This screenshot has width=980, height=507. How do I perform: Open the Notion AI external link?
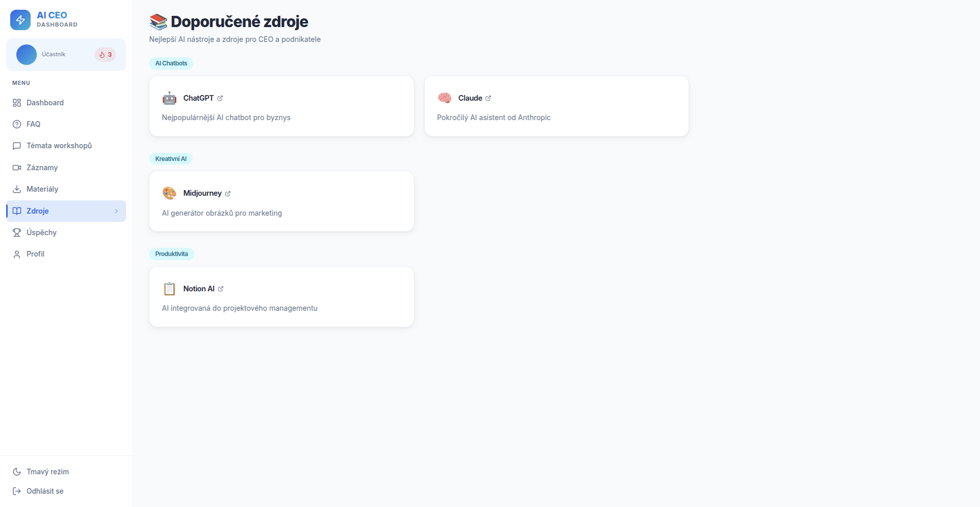coord(220,289)
